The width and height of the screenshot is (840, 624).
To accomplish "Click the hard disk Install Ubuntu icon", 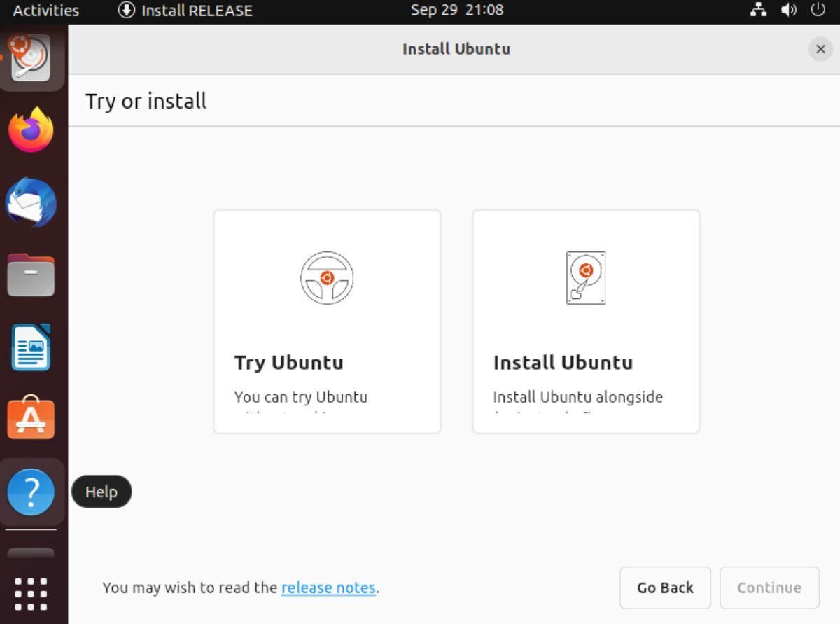I will (586, 278).
